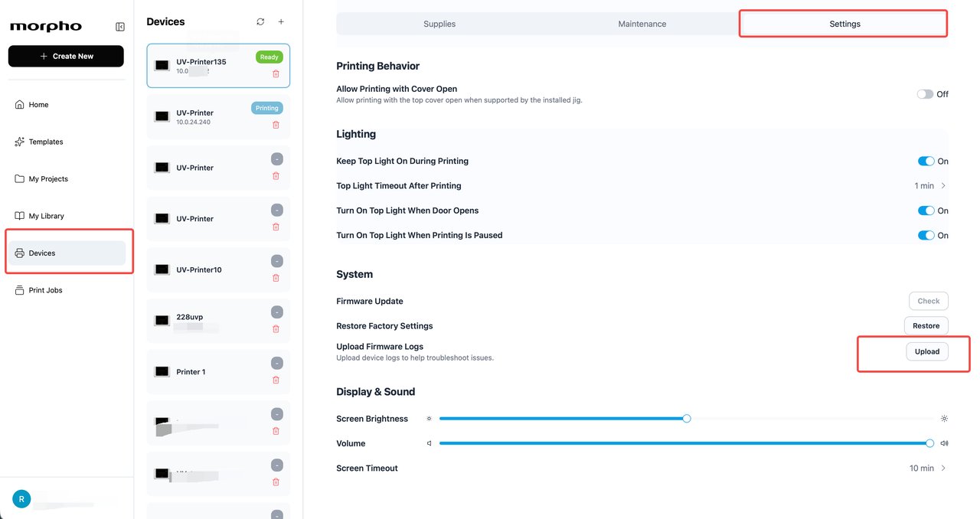Click the UV-Printer135 device thumbnail
This screenshot has height=519, width=980.
point(162,66)
